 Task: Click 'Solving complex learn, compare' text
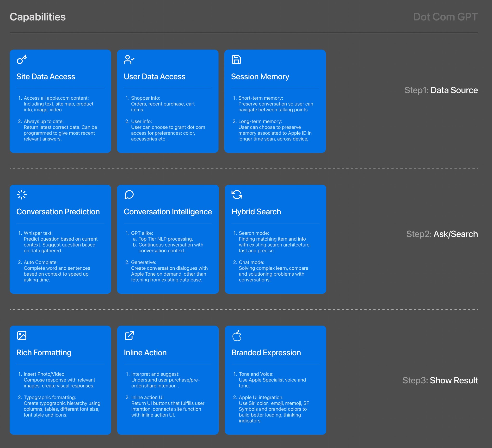click(x=274, y=268)
